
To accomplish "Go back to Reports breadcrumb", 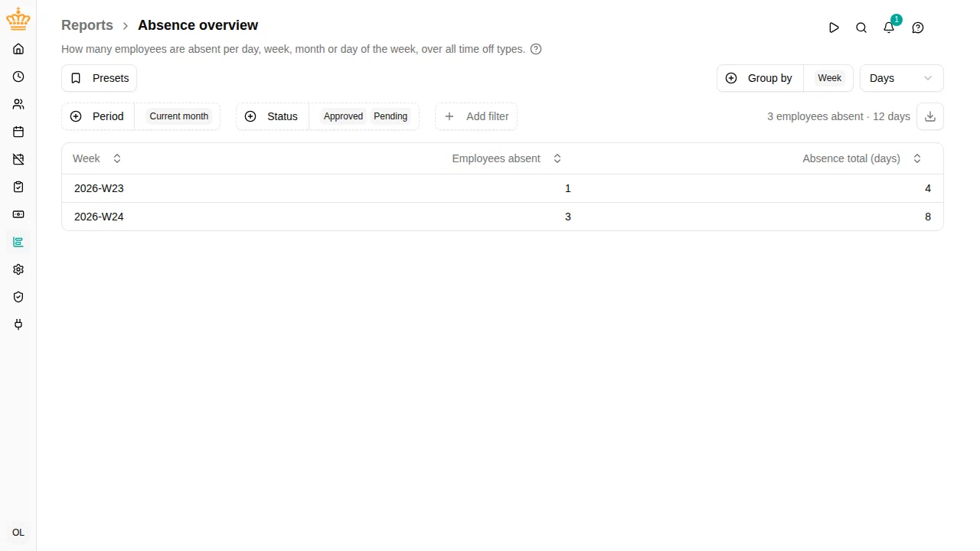I will pos(87,25).
